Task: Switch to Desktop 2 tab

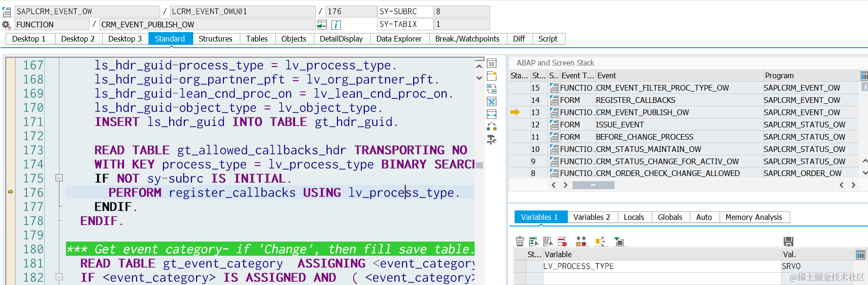Action: coord(78,39)
